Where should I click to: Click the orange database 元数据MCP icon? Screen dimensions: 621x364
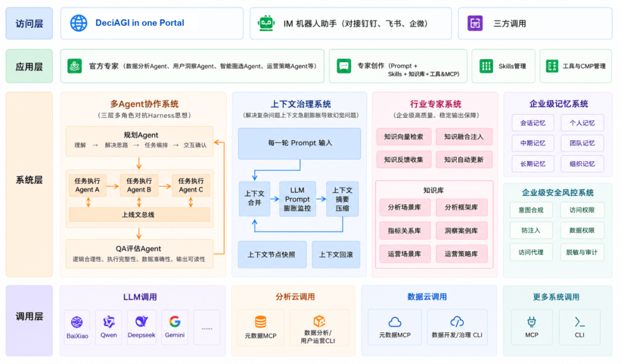point(260,321)
